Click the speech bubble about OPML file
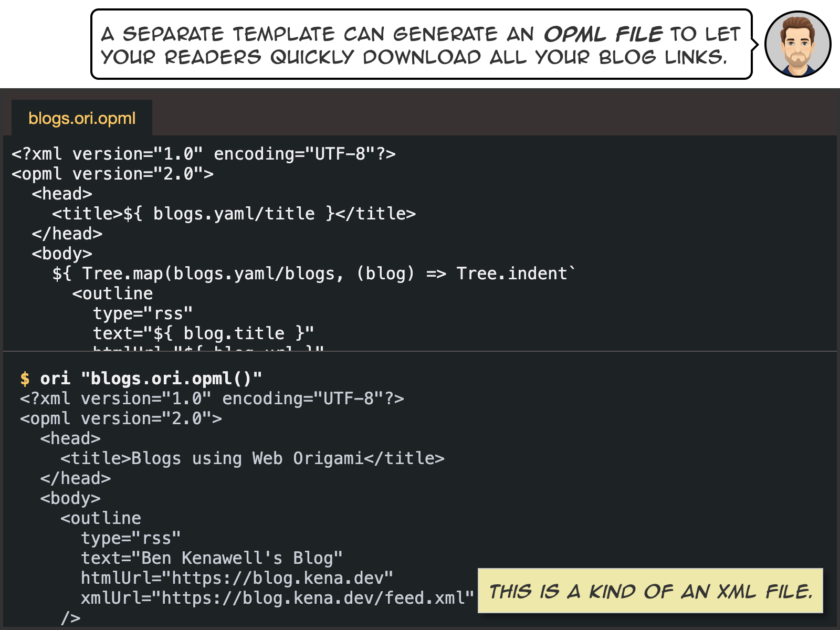840x630 pixels. (x=422, y=45)
